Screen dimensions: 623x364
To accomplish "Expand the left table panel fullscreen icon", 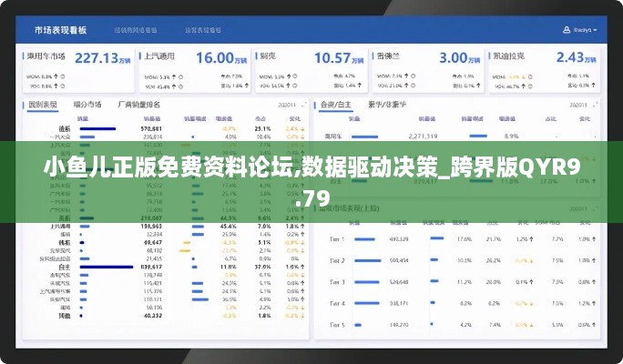I will coord(304,105).
